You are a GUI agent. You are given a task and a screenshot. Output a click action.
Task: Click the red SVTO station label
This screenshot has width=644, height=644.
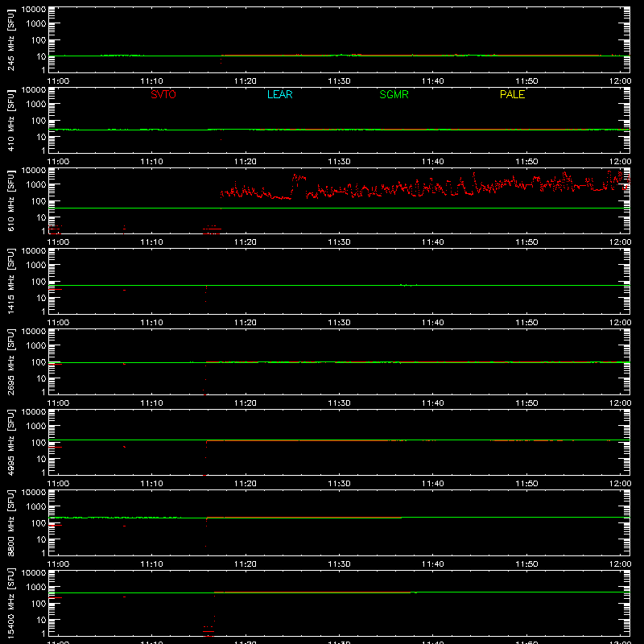coord(163,94)
